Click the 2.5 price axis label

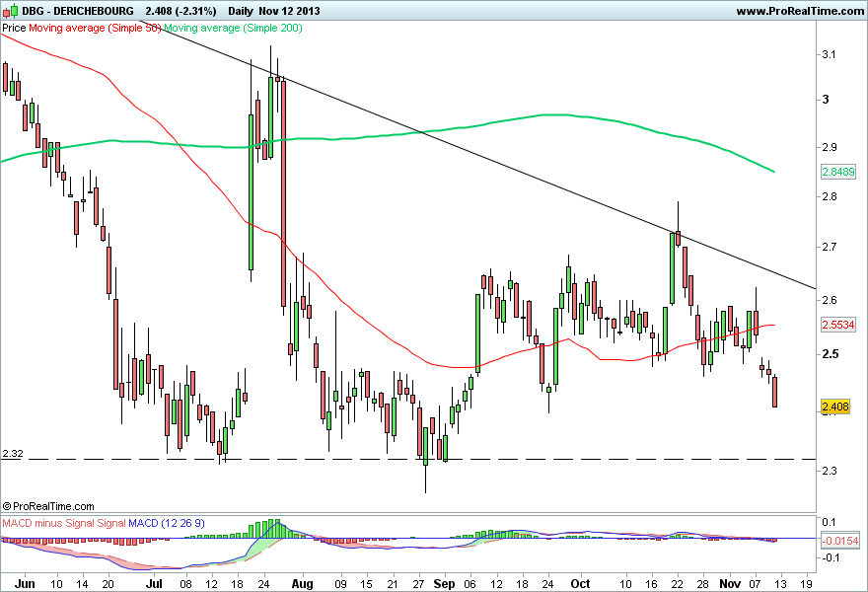830,354
